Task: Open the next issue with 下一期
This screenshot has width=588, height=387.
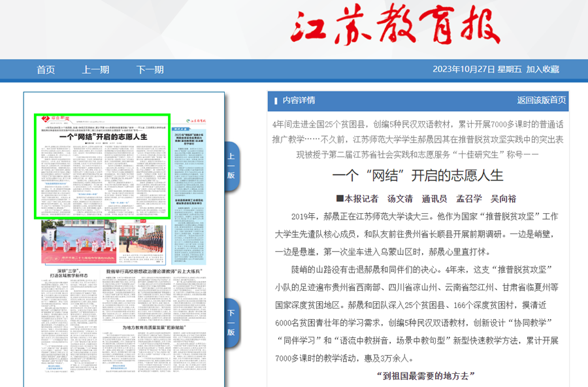Action: [150, 70]
